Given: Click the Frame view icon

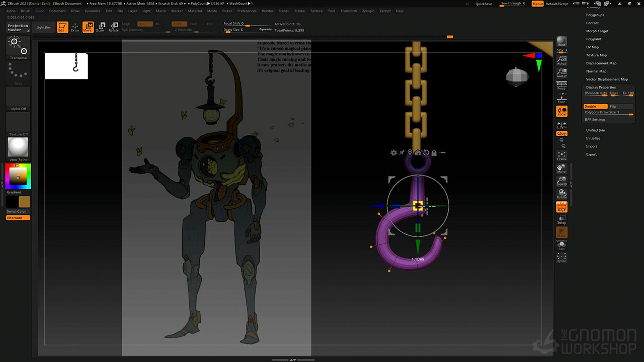Looking at the screenshot, I should click(x=561, y=155).
